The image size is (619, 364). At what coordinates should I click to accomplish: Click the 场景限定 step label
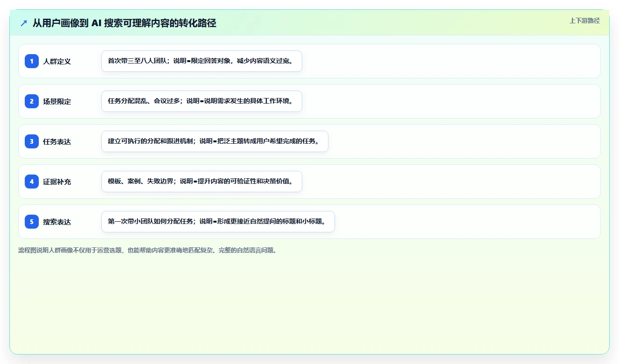coord(57,101)
